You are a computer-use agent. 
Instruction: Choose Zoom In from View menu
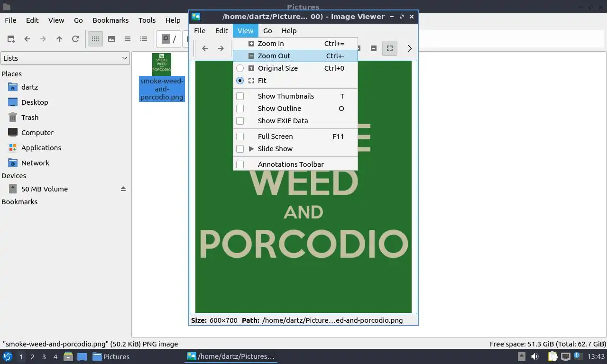click(295, 44)
